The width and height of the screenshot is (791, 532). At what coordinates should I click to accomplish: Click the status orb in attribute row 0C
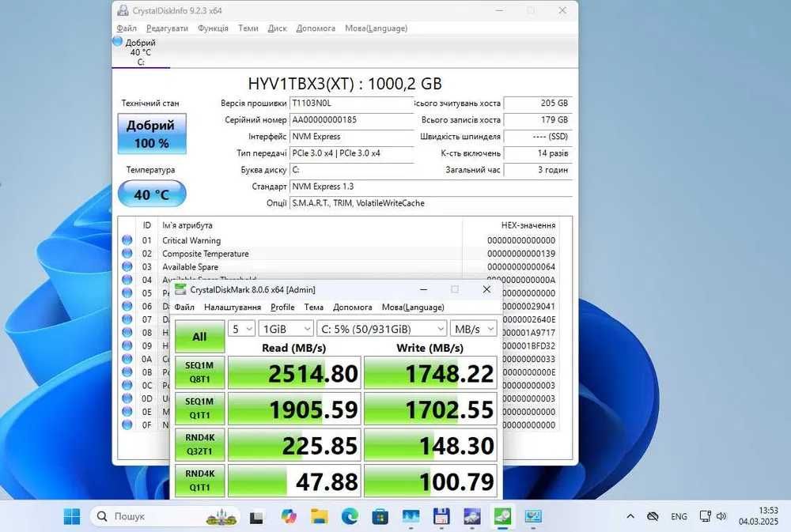pos(127,385)
